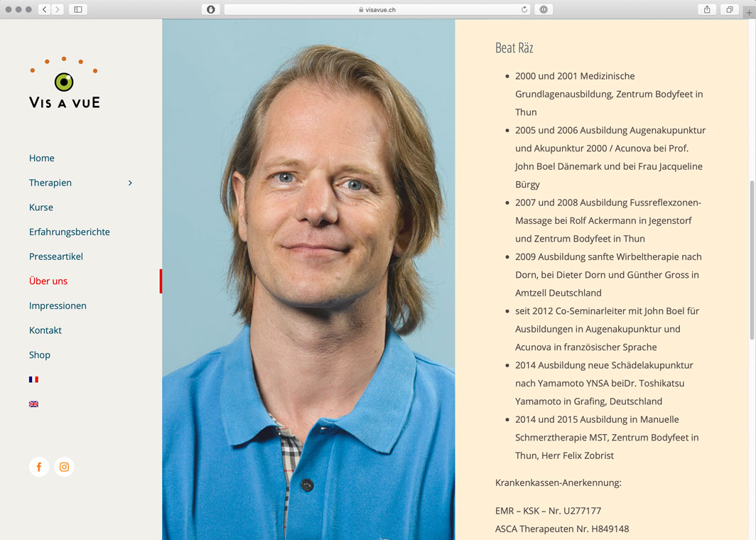Open the Erfahrungsberichte page
756x540 pixels.
[69, 232]
